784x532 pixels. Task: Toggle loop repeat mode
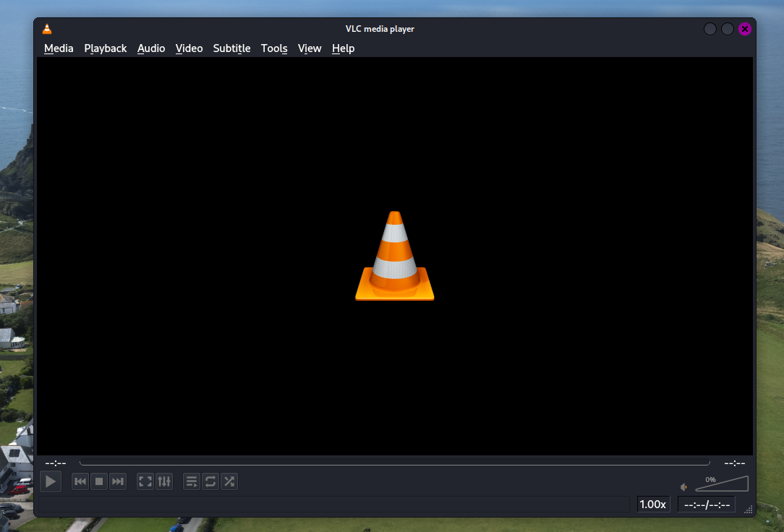pyautogui.click(x=210, y=481)
